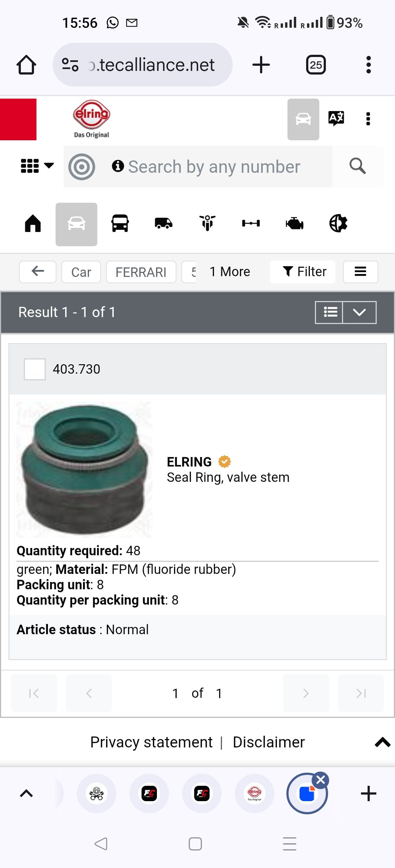The image size is (395, 868).
Task: Expand the results view options chevron
Action: pos(359,312)
